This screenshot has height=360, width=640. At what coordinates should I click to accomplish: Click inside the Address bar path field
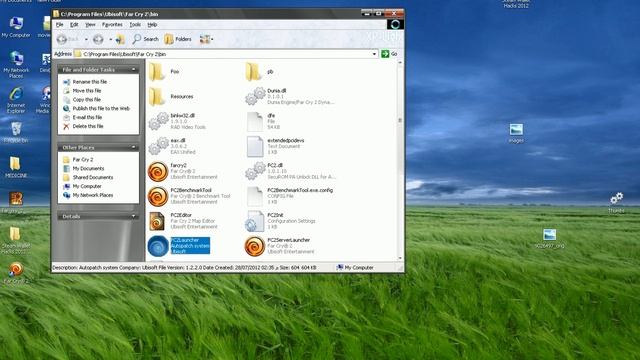click(x=226, y=54)
